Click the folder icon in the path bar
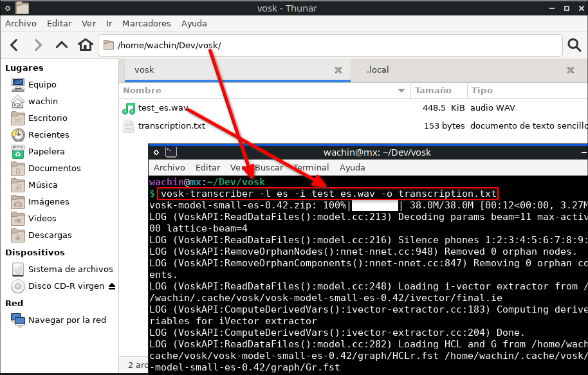 tap(108, 46)
